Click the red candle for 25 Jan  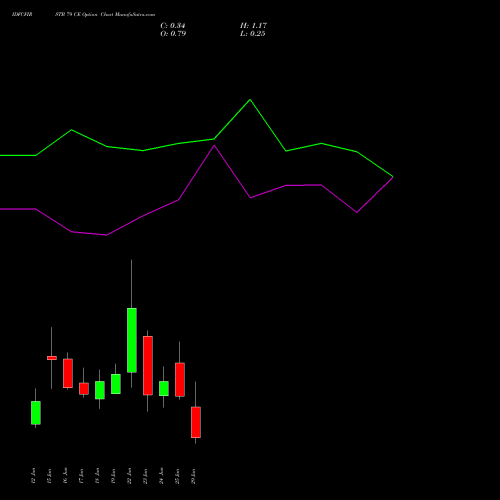[180, 380]
